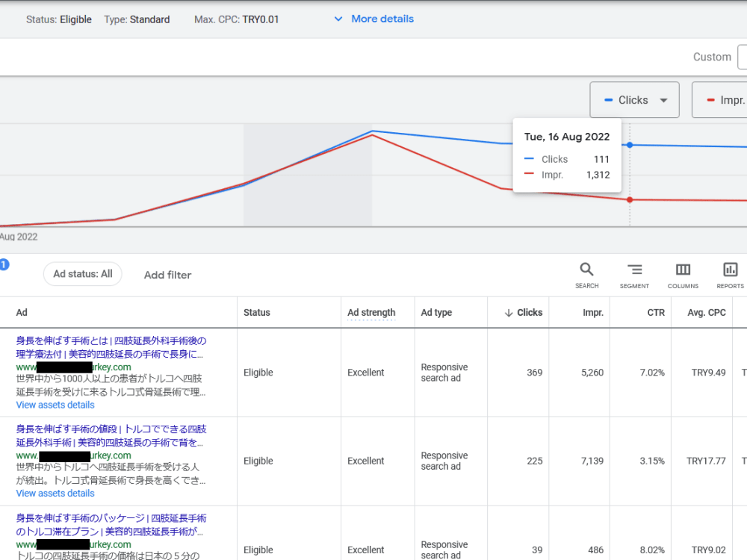This screenshot has height=560, width=747.
Task: Click the second ad's display URL
Action: tap(73, 455)
